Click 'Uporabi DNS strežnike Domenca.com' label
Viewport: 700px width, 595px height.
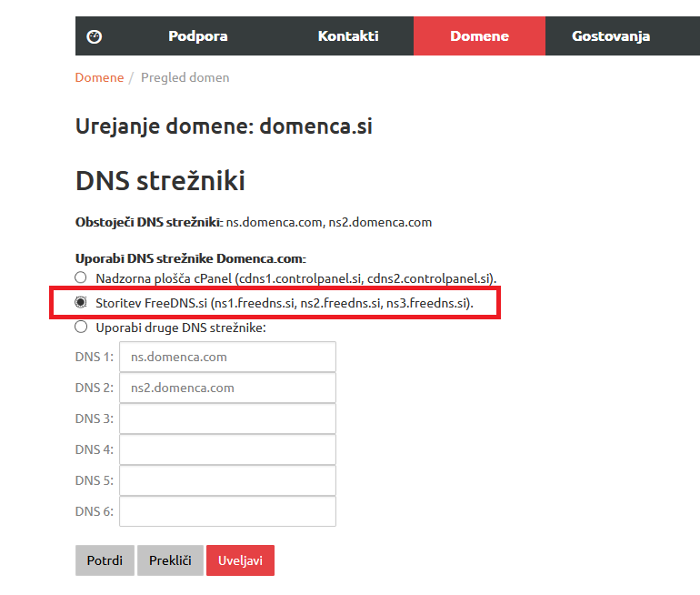pos(191,258)
